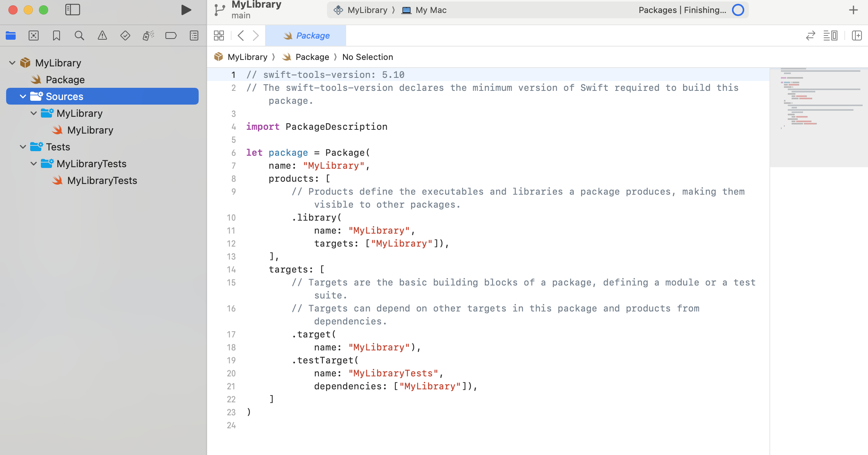Click the .testTarget( code line
The image size is (868, 455).
(325, 360)
